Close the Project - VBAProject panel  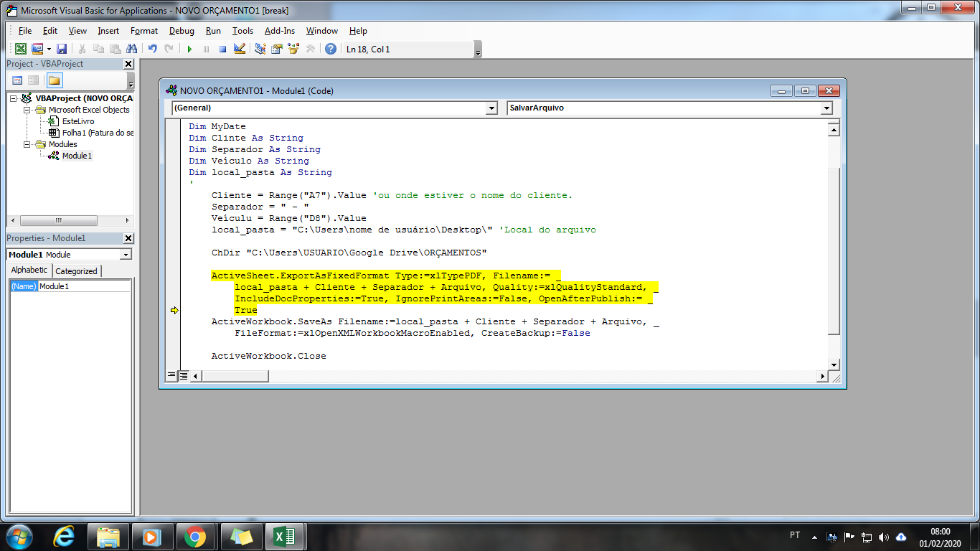[128, 64]
